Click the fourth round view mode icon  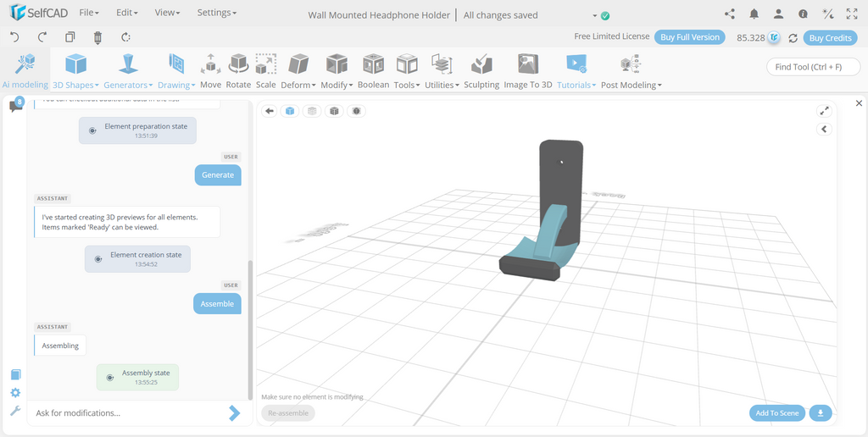pyautogui.click(x=356, y=111)
